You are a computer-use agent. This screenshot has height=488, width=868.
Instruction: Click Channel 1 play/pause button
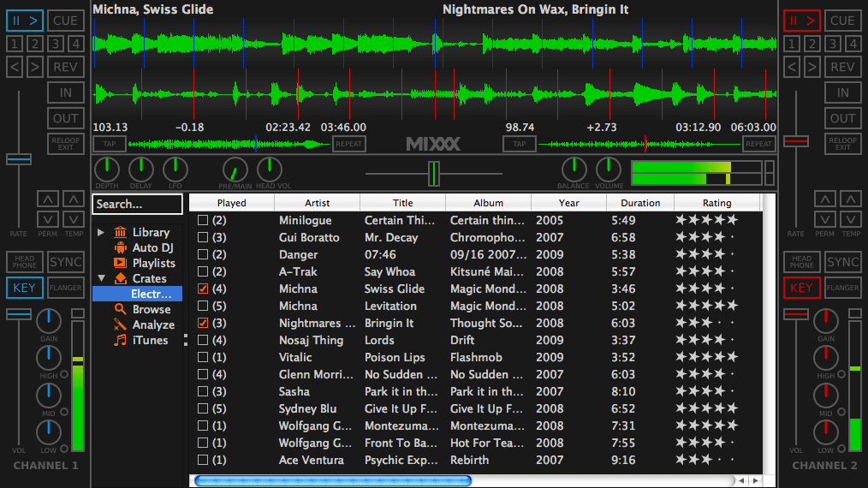pos(24,21)
